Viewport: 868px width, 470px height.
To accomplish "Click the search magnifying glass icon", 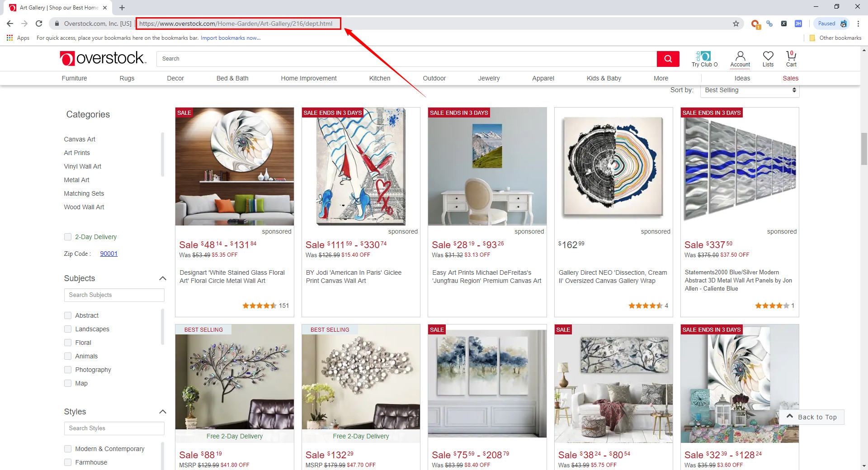I will (x=668, y=59).
